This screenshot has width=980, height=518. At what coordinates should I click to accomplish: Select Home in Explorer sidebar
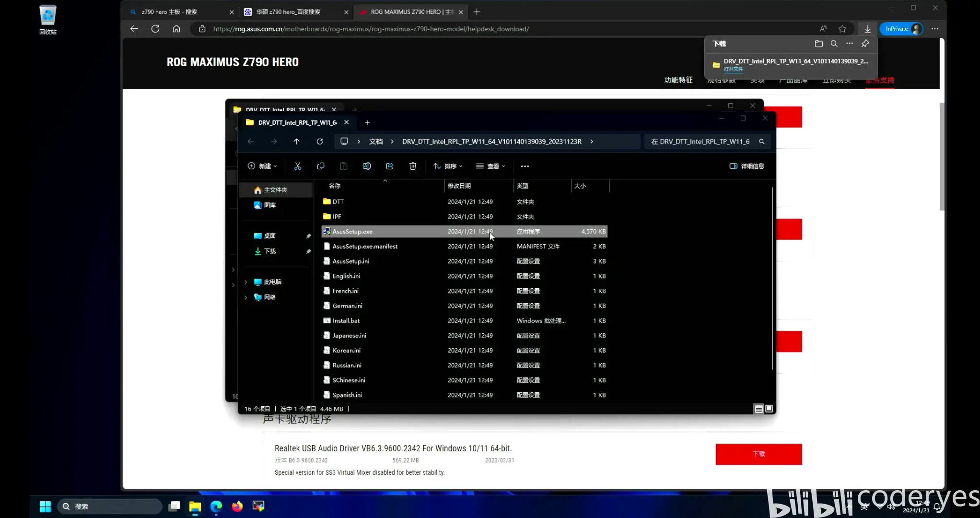[276, 190]
